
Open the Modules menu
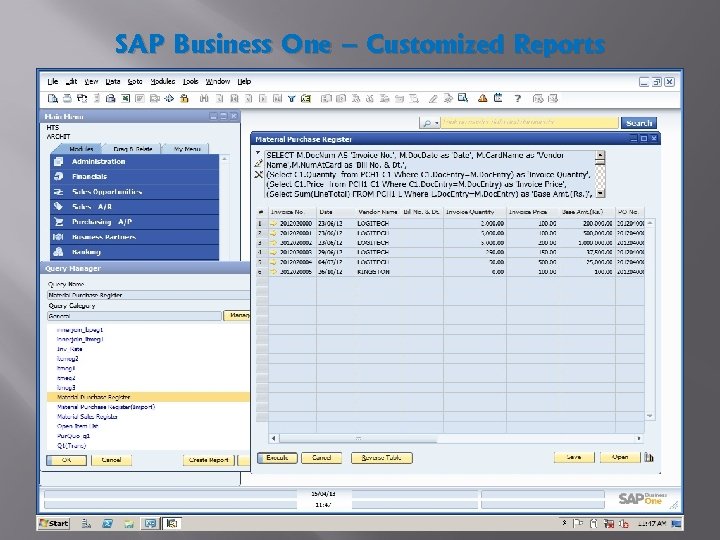click(x=163, y=81)
